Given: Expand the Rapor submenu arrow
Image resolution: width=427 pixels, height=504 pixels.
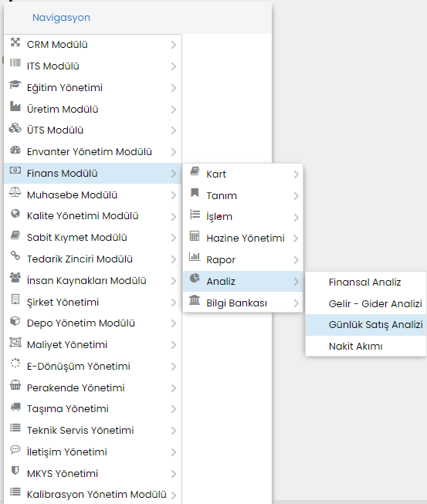Looking at the screenshot, I should pos(297,260).
